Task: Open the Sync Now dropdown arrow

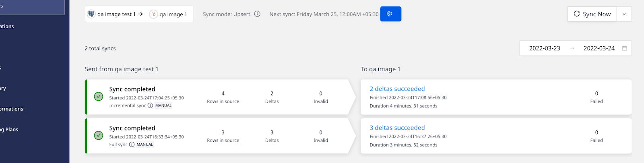Action: click(624, 14)
